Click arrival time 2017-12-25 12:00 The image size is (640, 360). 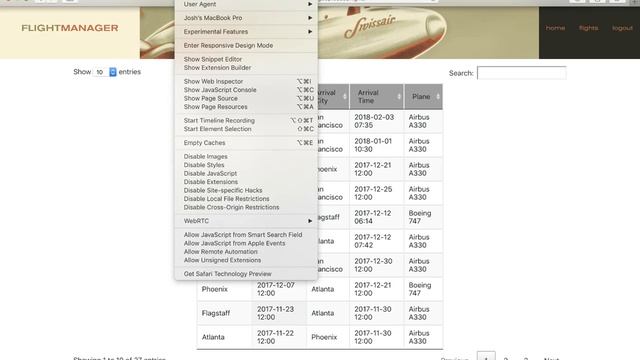376,193
